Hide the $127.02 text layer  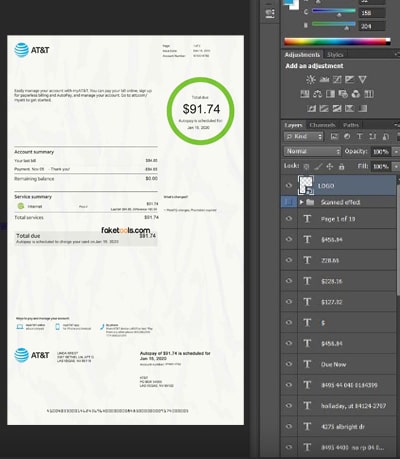[x=289, y=302]
